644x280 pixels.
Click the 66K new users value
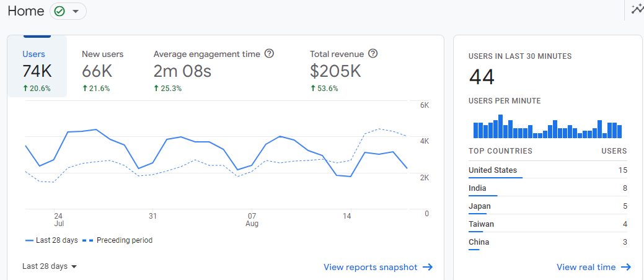(x=97, y=71)
